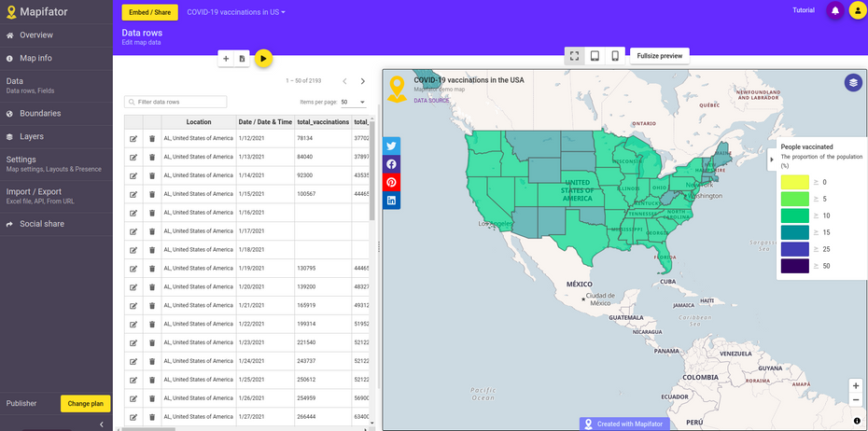Edit the 1/14/2021 row
868x431 pixels.
133,176
